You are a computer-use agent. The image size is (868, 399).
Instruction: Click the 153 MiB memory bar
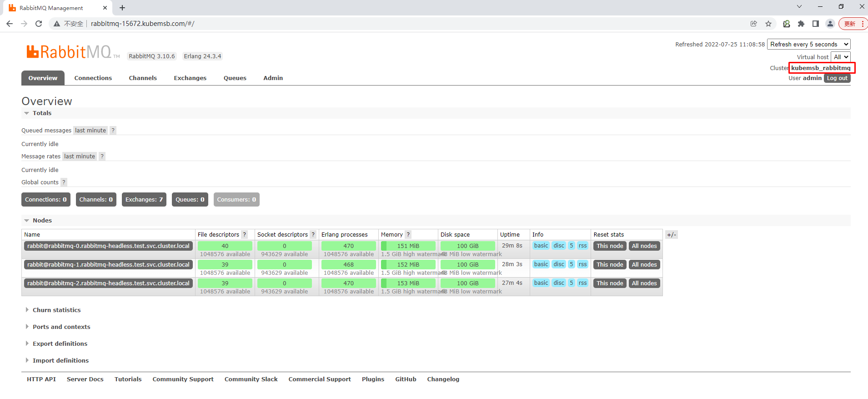point(408,283)
